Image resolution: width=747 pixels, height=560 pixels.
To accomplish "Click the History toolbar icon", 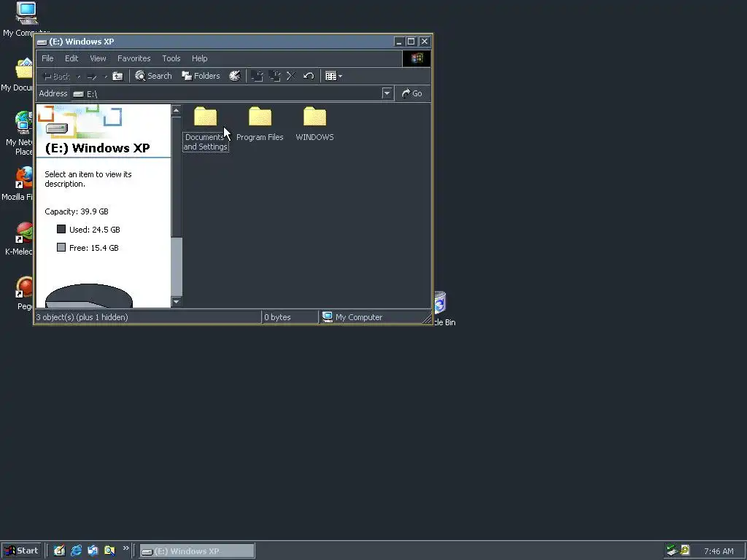I will (x=235, y=76).
